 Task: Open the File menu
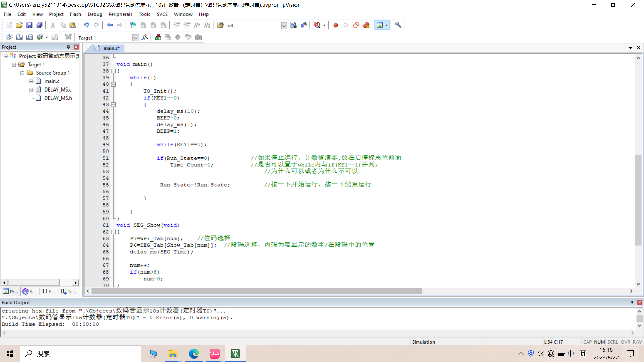(7, 14)
